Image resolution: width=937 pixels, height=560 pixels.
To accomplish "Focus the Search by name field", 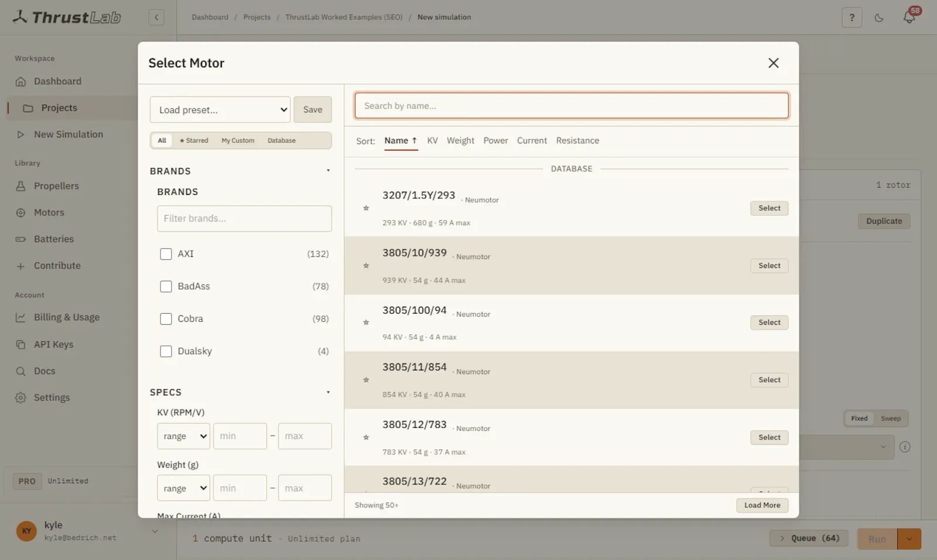I will 572,106.
